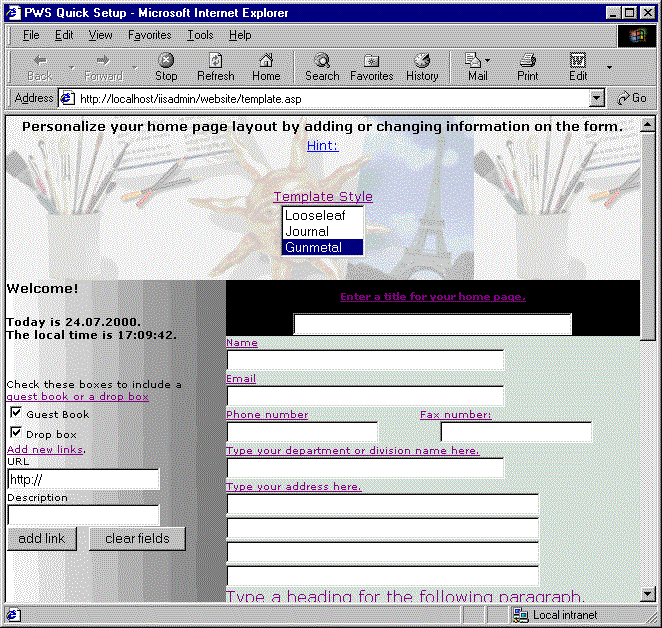Click the Back toolbar button
Screen dimensions: 662x628
(x=40, y=68)
